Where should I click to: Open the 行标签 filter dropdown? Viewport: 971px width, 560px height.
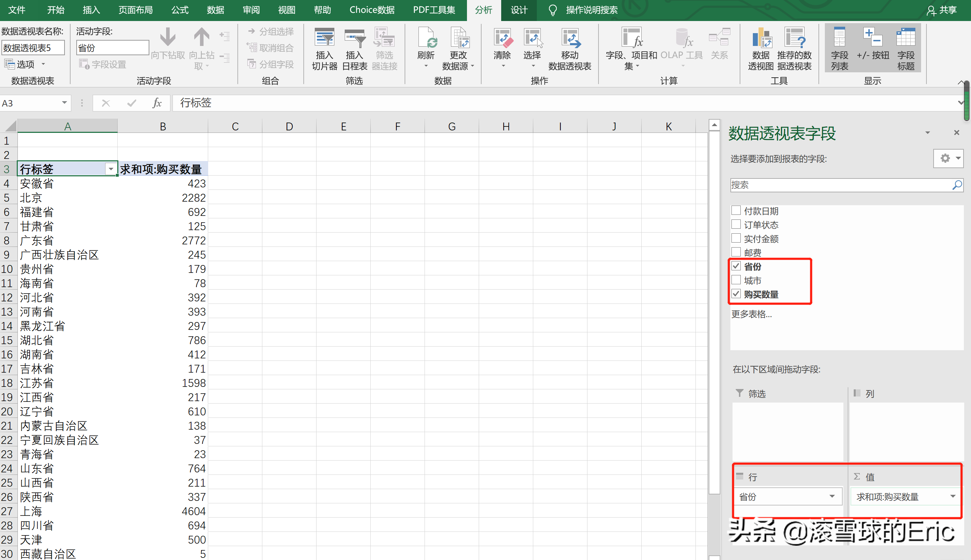111,169
